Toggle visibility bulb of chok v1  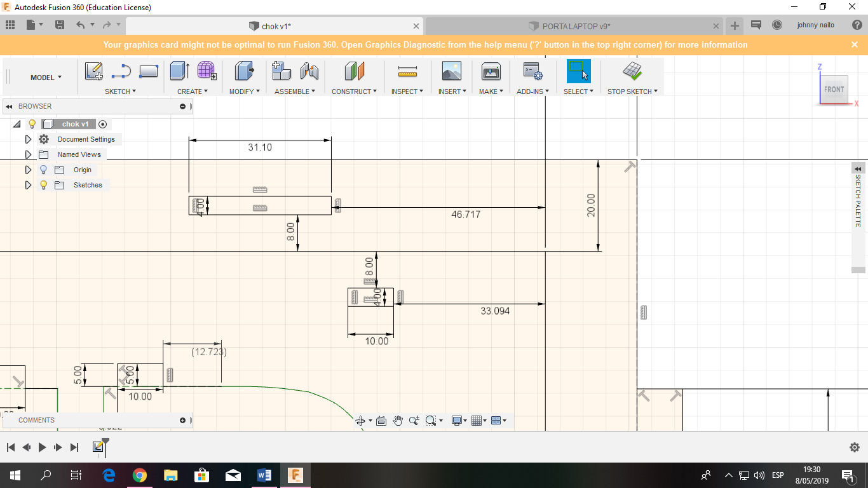pos(32,124)
